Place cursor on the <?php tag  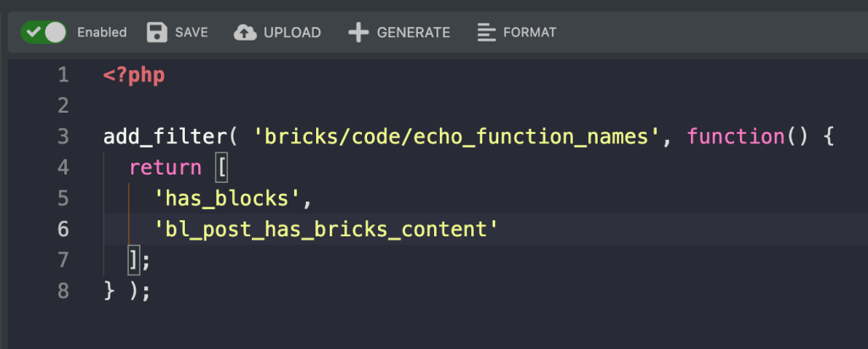pos(134,75)
